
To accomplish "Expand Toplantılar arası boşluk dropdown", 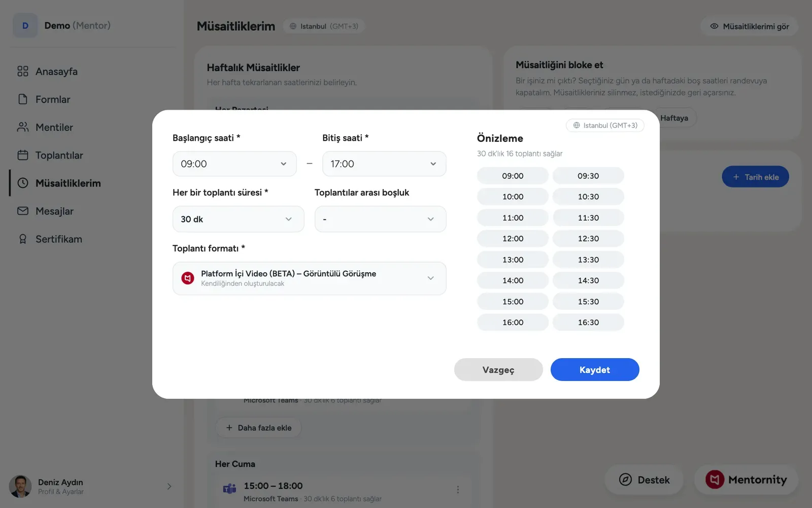I will [x=381, y=219].
